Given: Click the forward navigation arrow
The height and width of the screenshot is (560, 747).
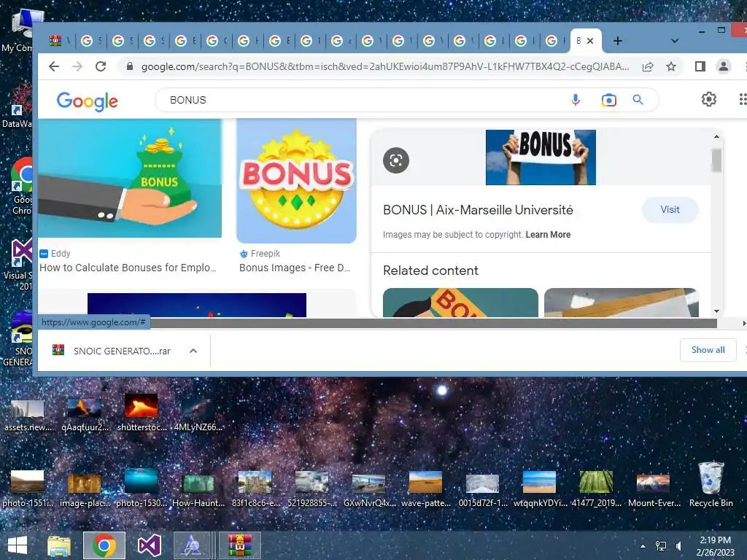Looking at the screenshot, I should click(x=77, y=66).
